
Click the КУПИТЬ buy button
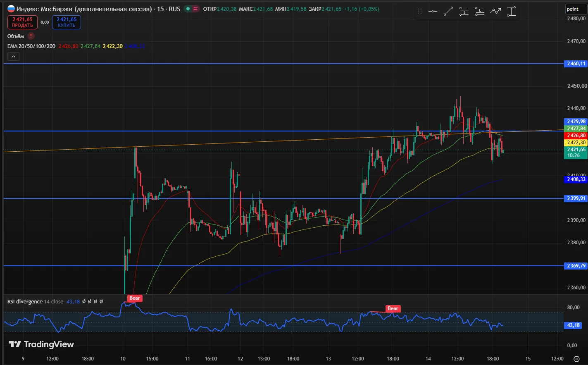pos(67,22)
